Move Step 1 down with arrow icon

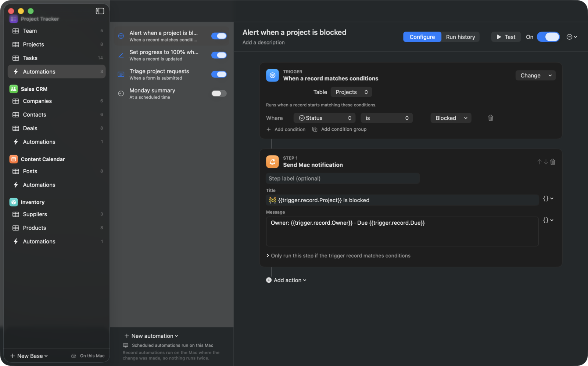click(x=546, y=162)
